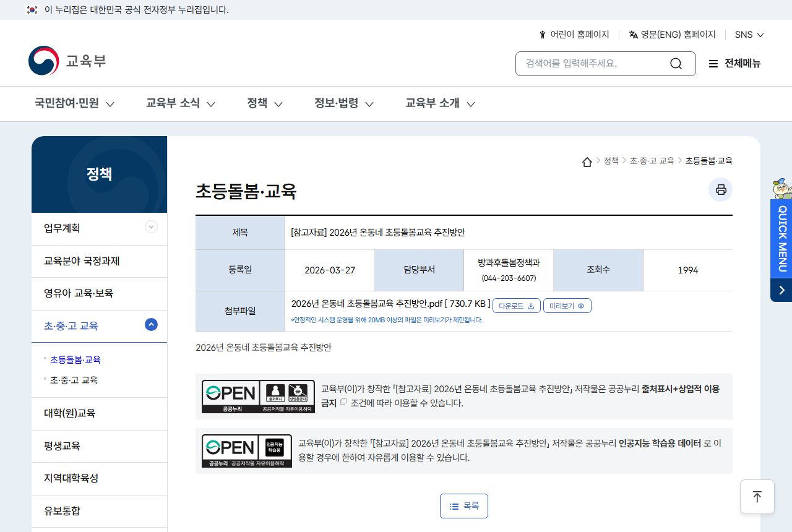Click the first 공공누리 OPEN license badge

(258, 397)
